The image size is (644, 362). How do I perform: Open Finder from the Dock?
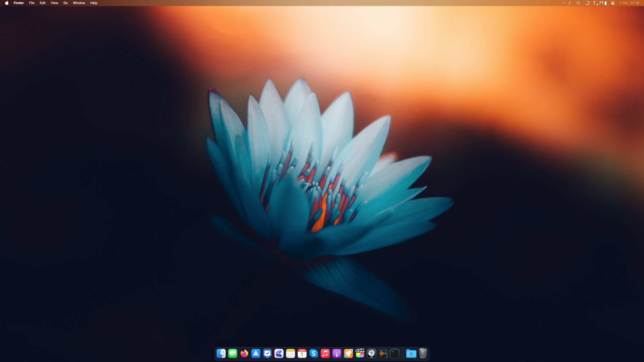[221, 353]
